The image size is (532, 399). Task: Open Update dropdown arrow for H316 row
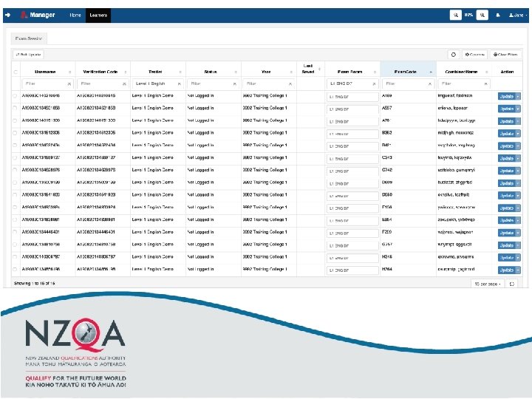(x=518, y=258)
